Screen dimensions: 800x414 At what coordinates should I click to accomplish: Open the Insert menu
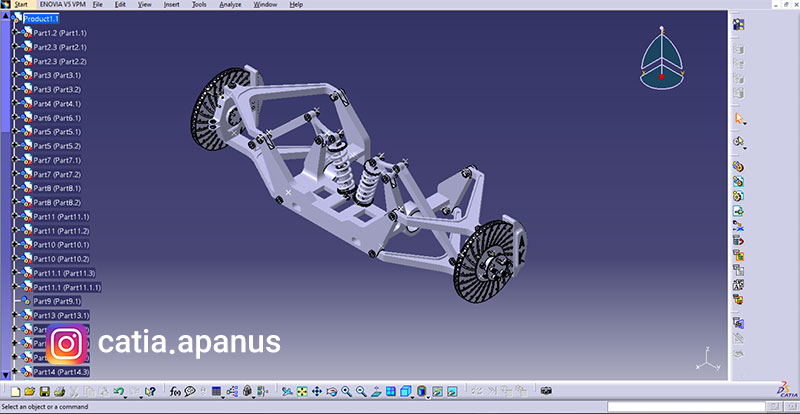click(172, 5)
